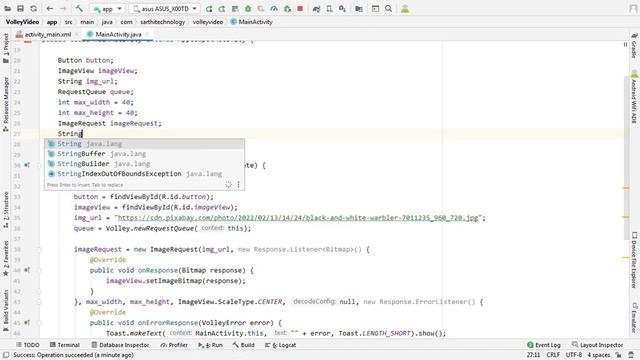Click the lightbulb icon in autocomplete popup
The width and height of the screenshot is (640, 360).
pyautogui.click(x=229, y=184)
